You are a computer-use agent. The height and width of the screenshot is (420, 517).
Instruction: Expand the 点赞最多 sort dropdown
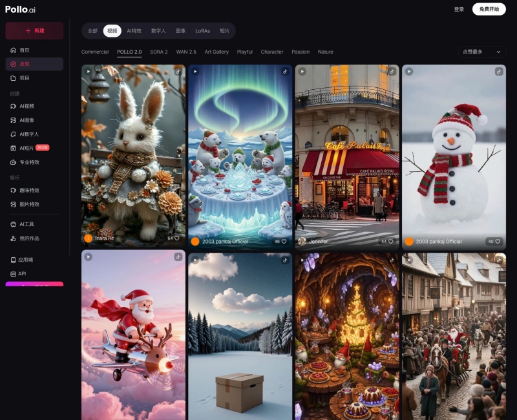pyautogui.click(x=481, y=52)
